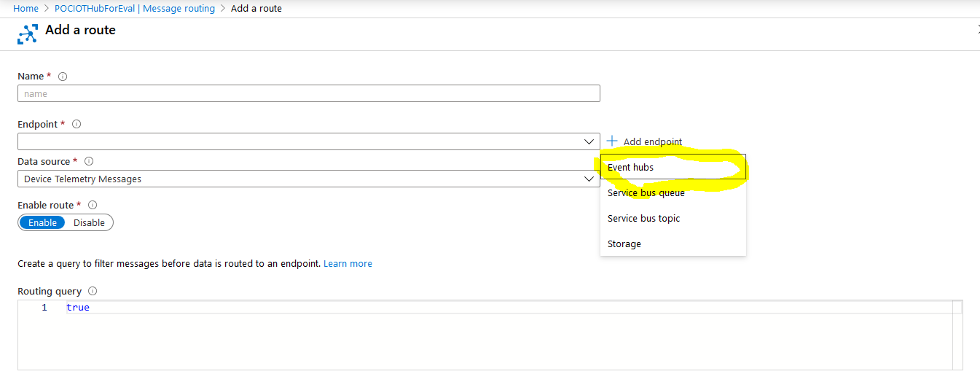The image size is (980, 374).
Task: Click into the Routing query editor
Action: point(490,335)
